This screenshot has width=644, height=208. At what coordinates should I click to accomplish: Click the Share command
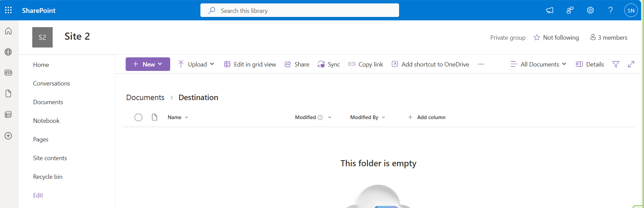click(297, 64)
